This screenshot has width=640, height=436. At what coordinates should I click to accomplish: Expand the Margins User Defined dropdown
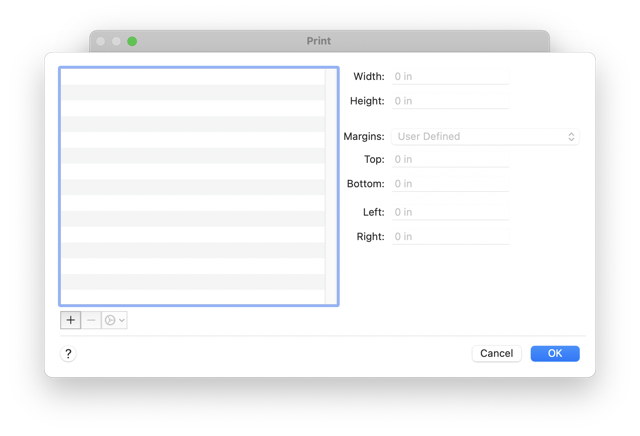point(486,136)
